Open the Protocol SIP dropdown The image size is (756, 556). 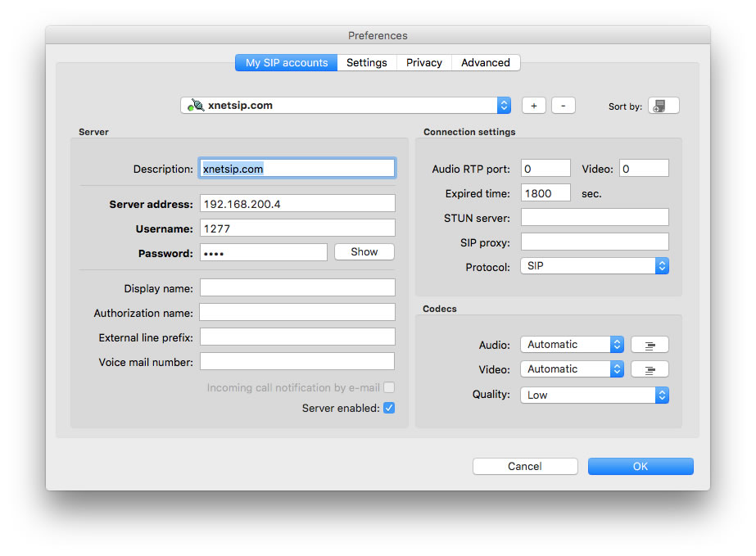tap(595, 265)
